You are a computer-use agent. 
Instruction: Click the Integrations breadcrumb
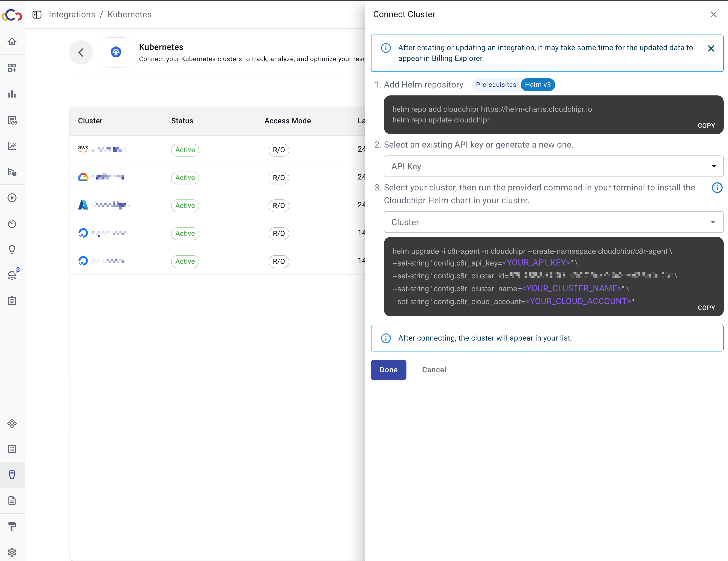[72, 15]
